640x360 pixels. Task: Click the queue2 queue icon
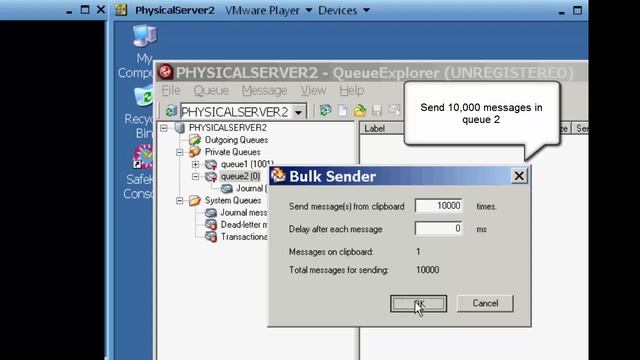coord(211,176)
